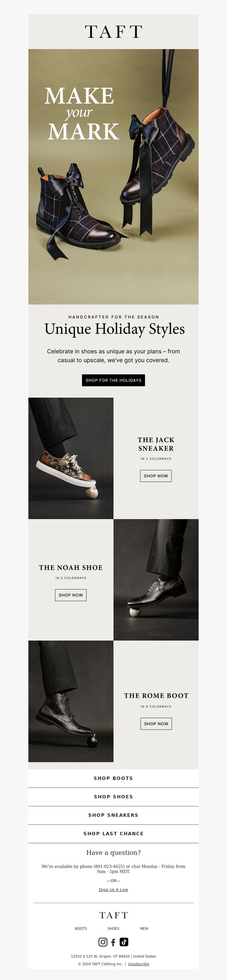
Task: Click the embossed Rome Boot photo
Action: [71, 701]
